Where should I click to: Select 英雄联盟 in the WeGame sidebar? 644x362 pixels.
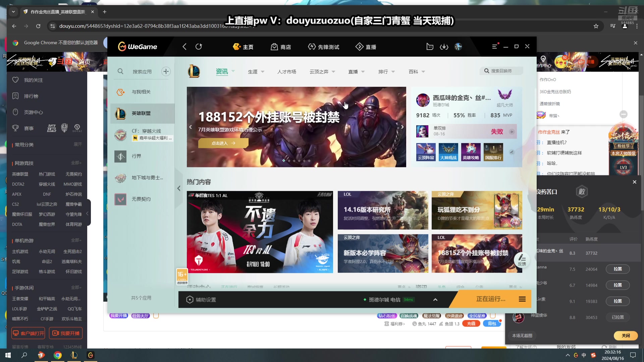pyautogui.click(x=143, y=113)
